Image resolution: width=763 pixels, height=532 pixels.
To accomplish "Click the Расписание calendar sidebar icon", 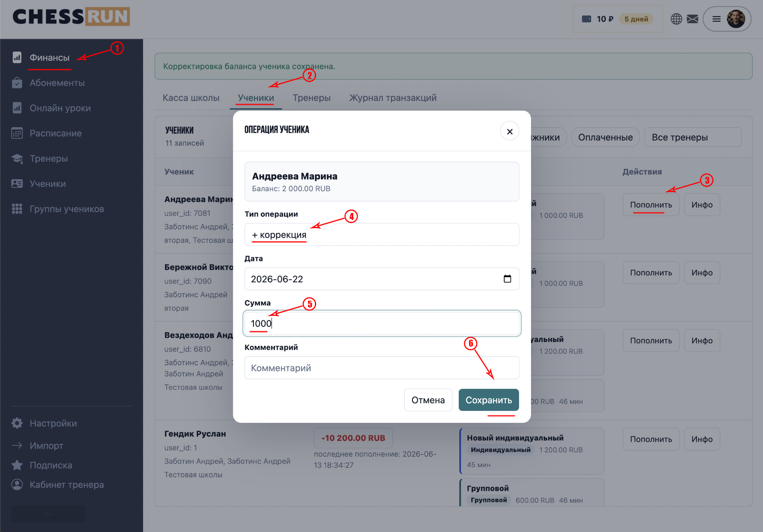I will pos(17,133).
